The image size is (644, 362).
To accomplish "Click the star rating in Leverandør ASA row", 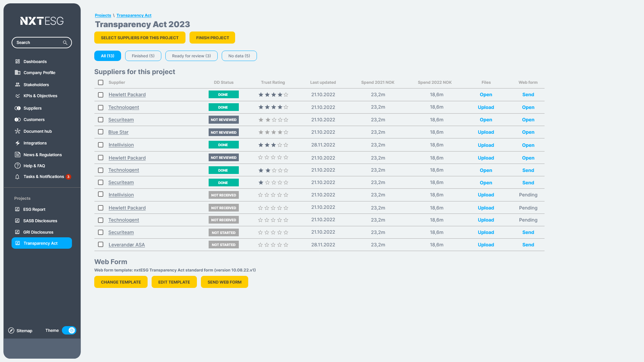I will tap(273, 245).
